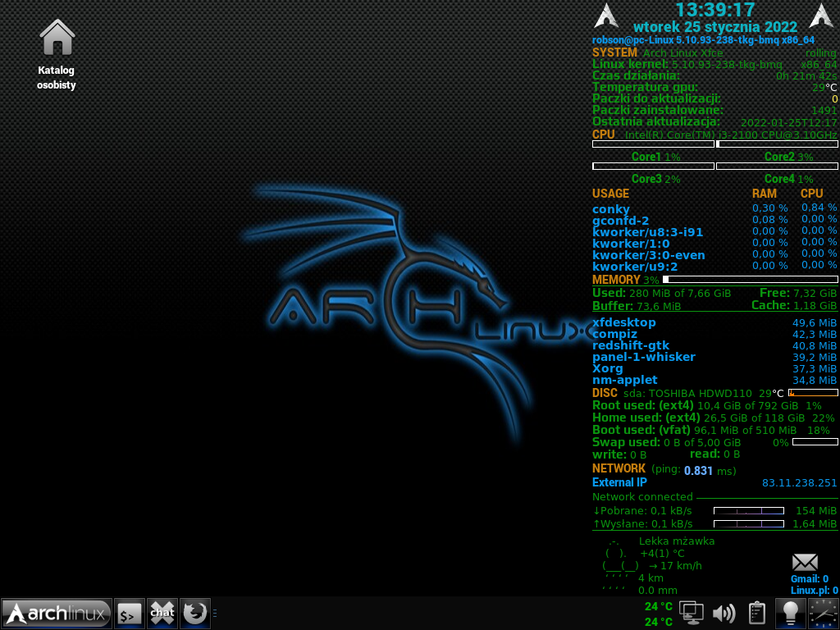
Task: Click the 'conky' process row
Action: [x=714, y=208]
